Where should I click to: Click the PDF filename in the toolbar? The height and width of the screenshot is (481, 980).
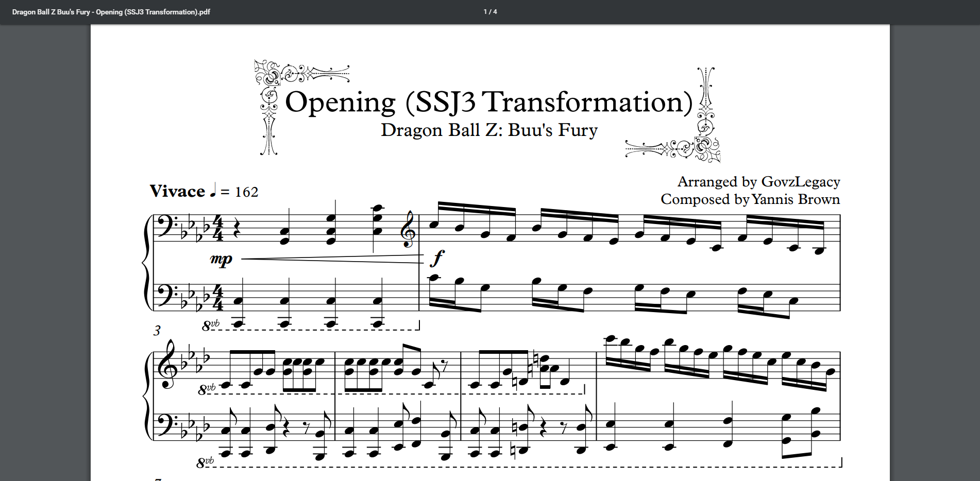pos(111,12)
